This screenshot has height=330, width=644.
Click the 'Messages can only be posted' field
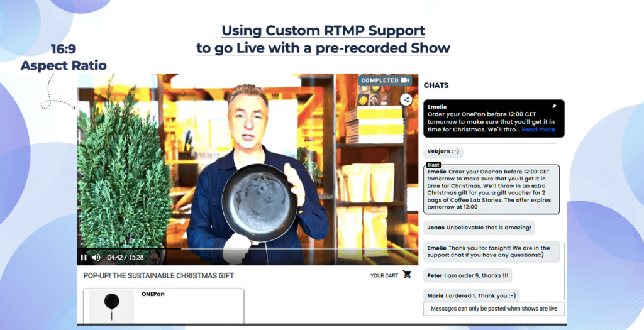[x=494, y=309]
